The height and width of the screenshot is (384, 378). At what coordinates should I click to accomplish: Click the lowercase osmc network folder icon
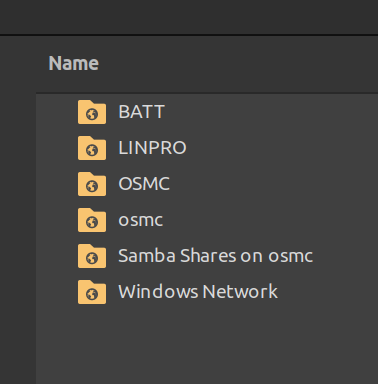click(x=92, y=220)
